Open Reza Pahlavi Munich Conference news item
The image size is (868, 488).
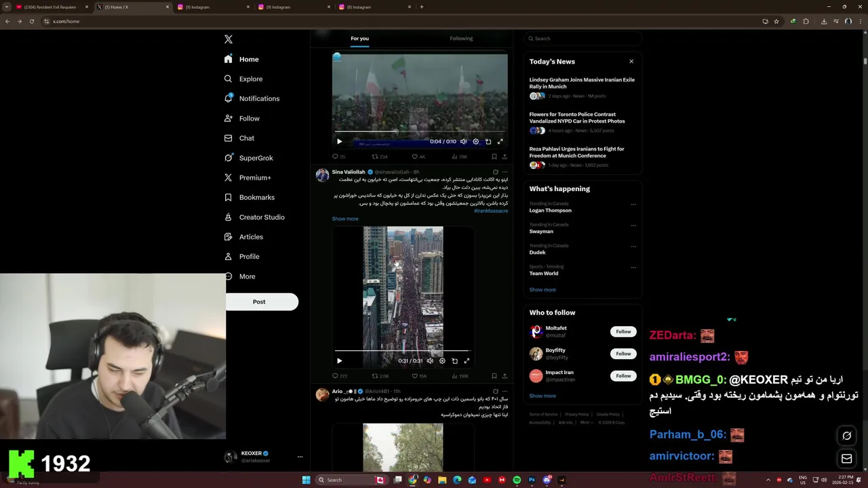(582, 157)
